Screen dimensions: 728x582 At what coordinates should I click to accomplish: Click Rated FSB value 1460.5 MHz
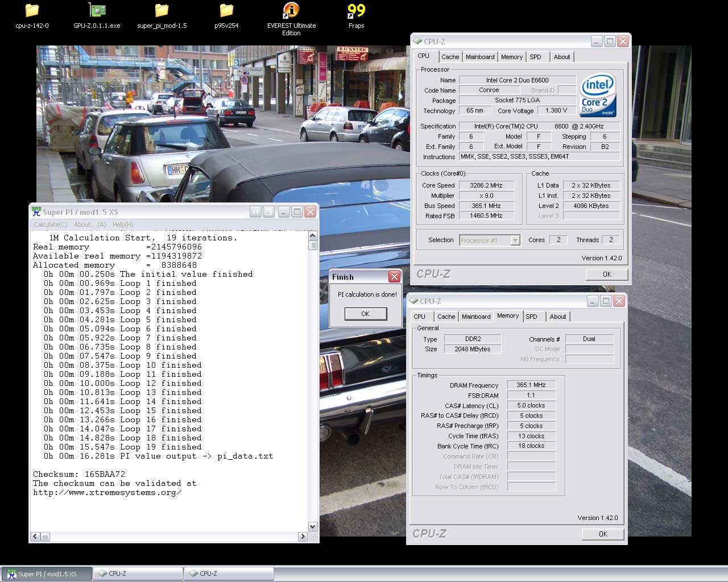pyautogui.click(x=486, y=215)
